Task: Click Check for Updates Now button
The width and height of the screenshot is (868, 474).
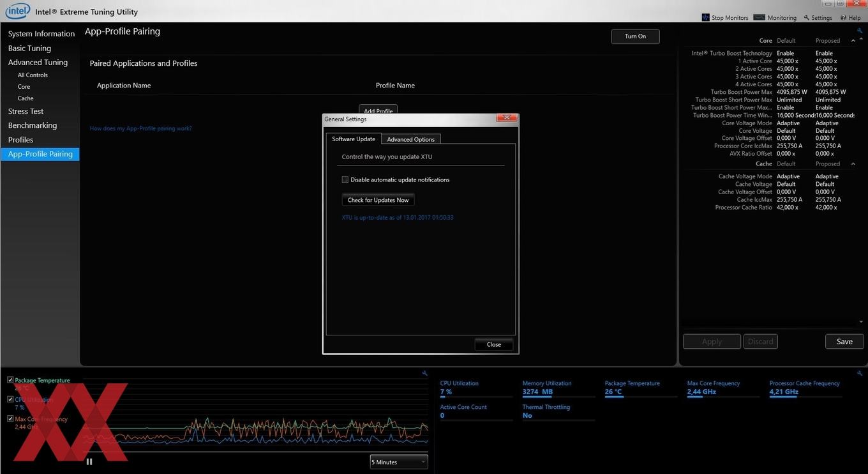Action: (x=378, y=200)
